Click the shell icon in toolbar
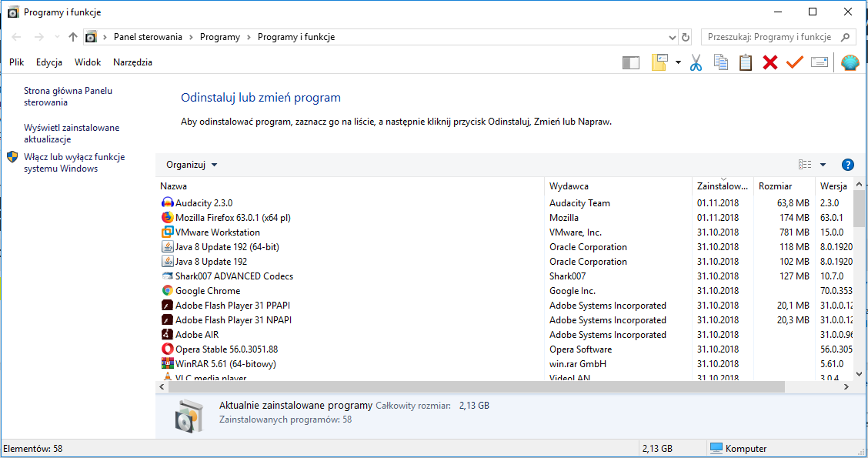This screenshot has width=868, height=458. (x=850, y=62)
